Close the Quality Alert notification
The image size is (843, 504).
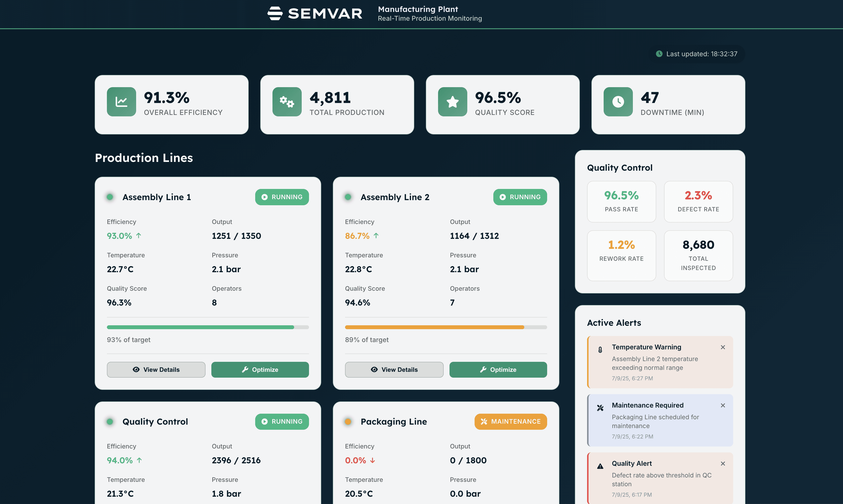[x=723, y=464]
